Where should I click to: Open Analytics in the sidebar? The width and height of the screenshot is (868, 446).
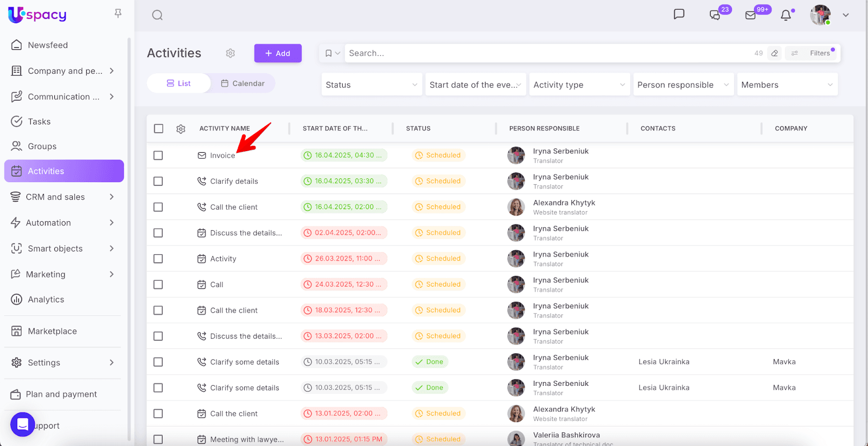point(46,300)
